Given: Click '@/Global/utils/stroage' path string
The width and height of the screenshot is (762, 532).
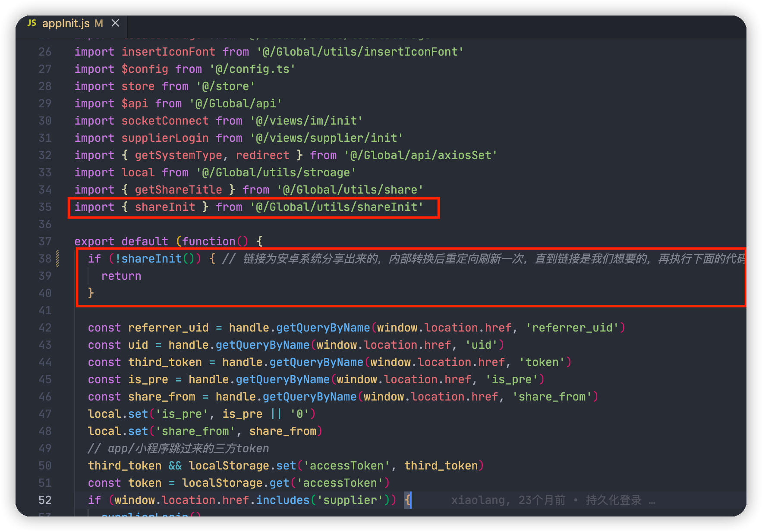Looking at the screenshot, I should 276,172.
